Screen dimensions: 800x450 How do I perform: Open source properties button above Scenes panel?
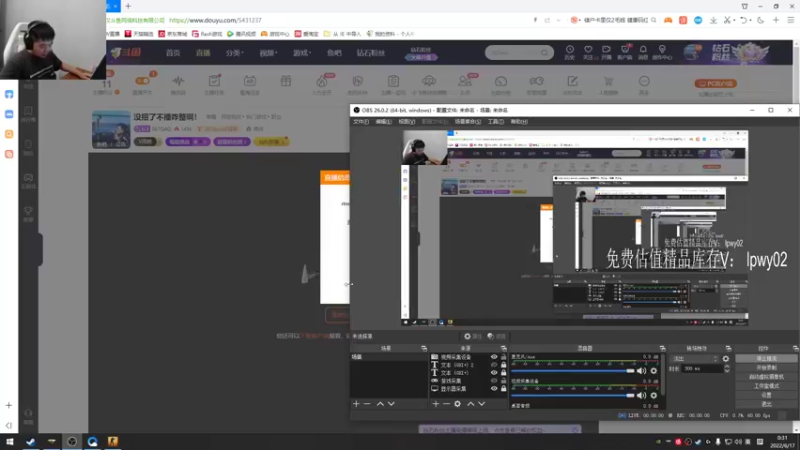[x=472, y=336]
